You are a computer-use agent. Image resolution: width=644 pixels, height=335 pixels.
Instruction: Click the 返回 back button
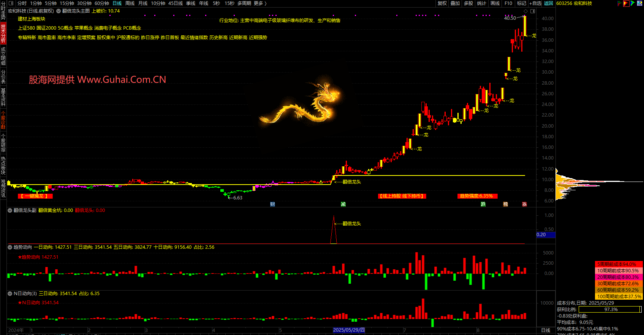tap(549, 3)
